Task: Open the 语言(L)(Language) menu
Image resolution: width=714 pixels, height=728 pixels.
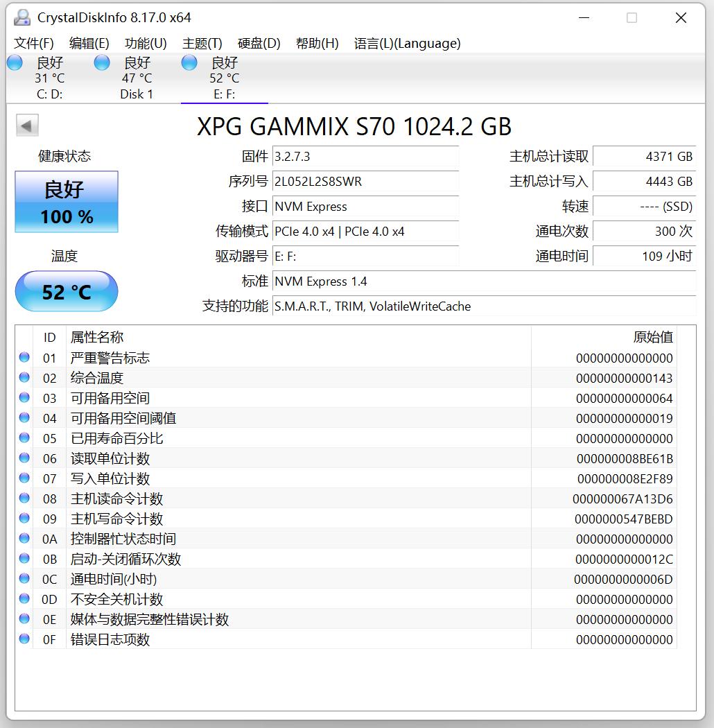Action: click(x=406, y=43)
